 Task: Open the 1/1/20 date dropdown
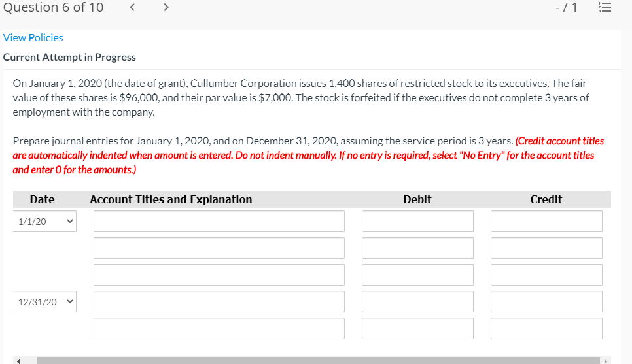point(44,221)
